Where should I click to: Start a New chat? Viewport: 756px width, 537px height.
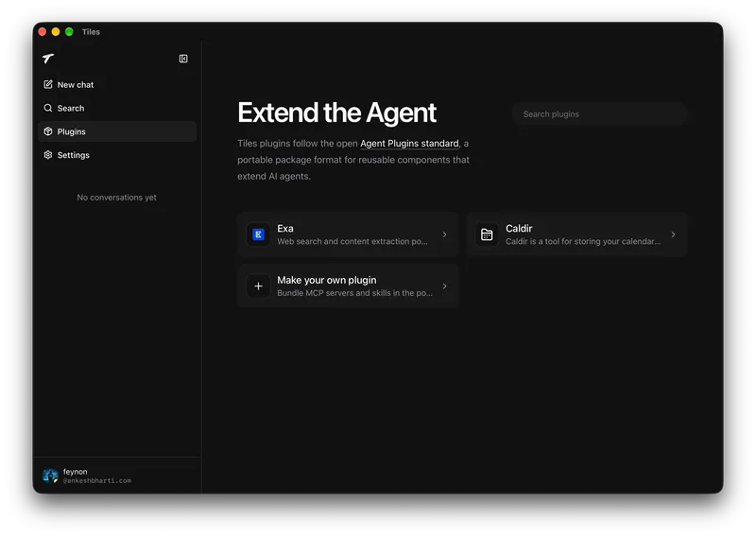[x=117, y=84]
